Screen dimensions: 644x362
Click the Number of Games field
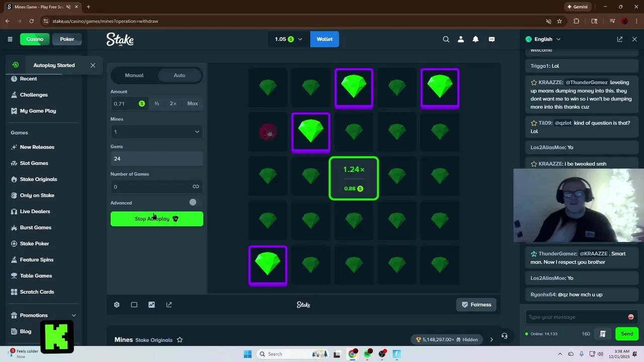pyautogui.click(x=157, y=187)
